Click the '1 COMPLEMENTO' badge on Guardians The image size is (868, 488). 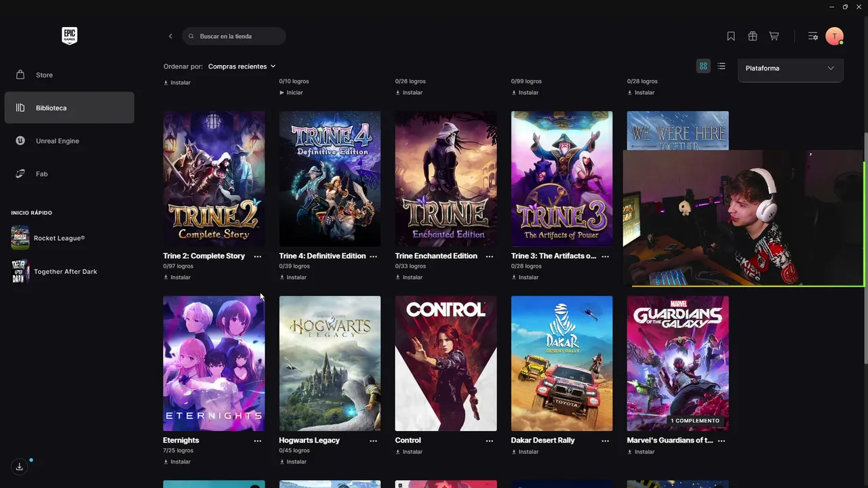point(695,421)
